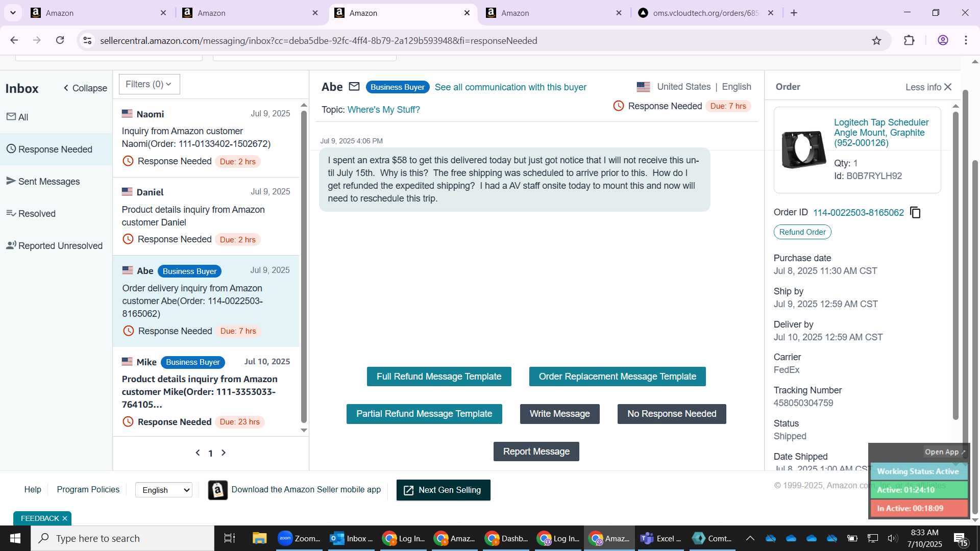The height and width of the screenshot is (551, 980).
Task: Switch to Zoom in the taskbar
Action: (299, 538)
